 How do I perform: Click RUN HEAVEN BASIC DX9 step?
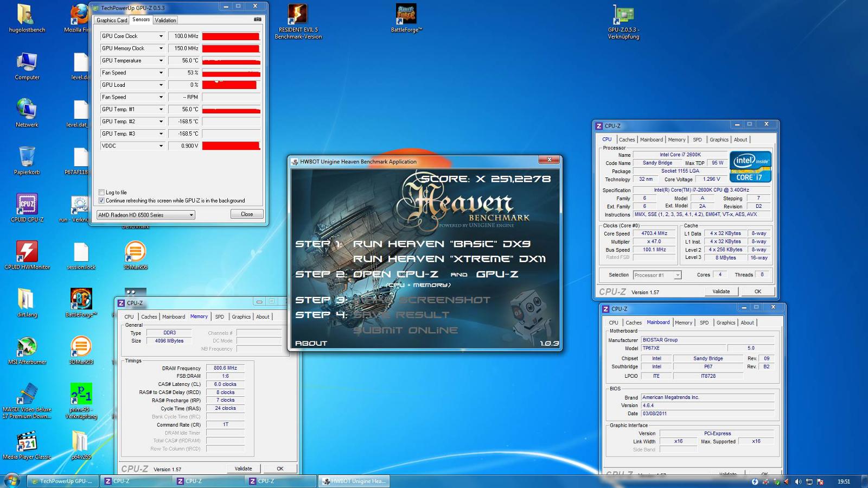tap(442, 244)
